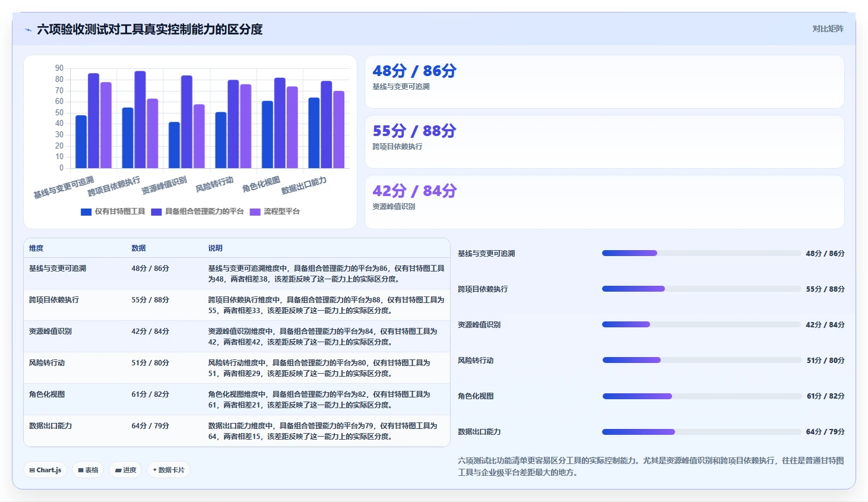Click the 跨项目依赖执行 table row name

tap(54, 300)
